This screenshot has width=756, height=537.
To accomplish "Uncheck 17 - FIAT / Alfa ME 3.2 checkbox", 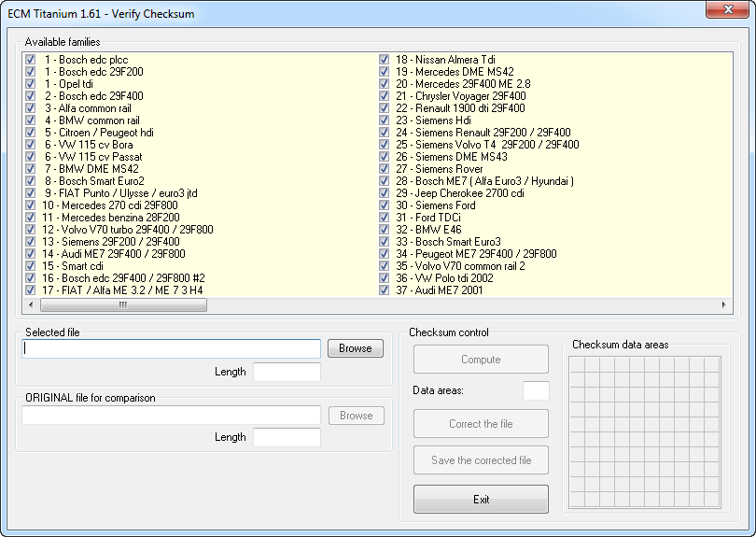I will point(31,290).
